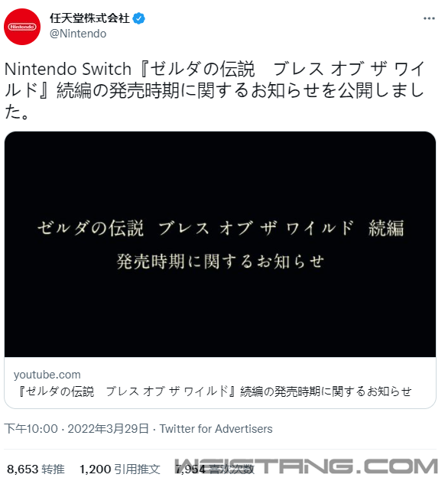Follow the youtube.com domain link
This screenshot has height=484, width=448.
pyautogui.click(x=47, y=375)
